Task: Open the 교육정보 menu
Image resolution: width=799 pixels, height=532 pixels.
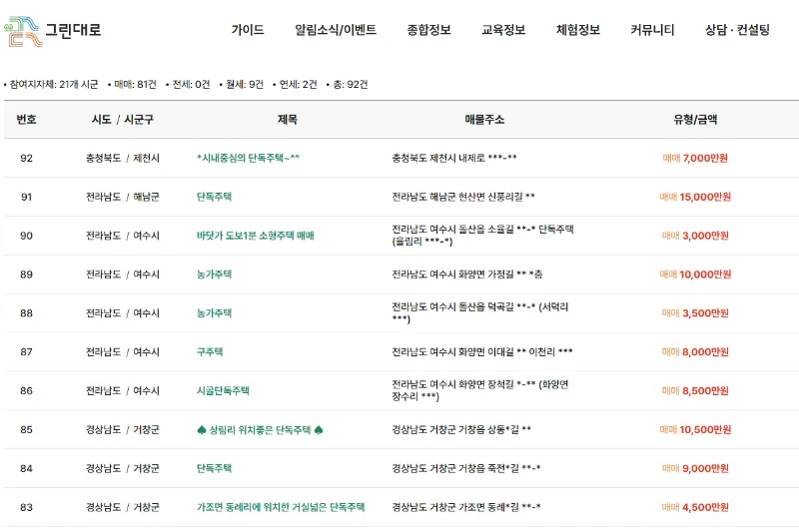Action: tap(503, 30)
